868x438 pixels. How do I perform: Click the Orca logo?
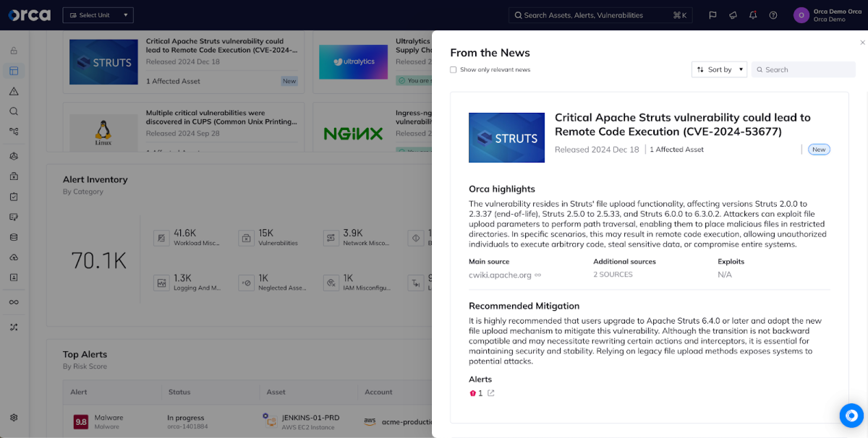(29, 14)
